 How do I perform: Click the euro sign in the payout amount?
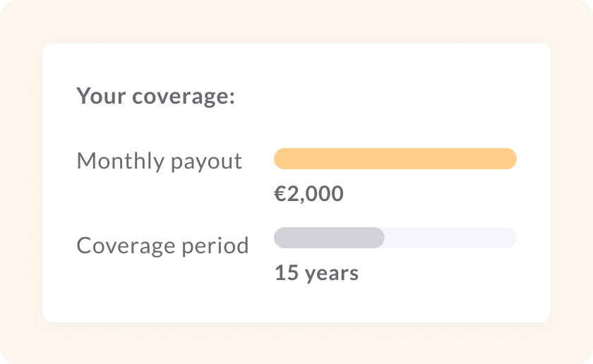(x=280, y=193)
